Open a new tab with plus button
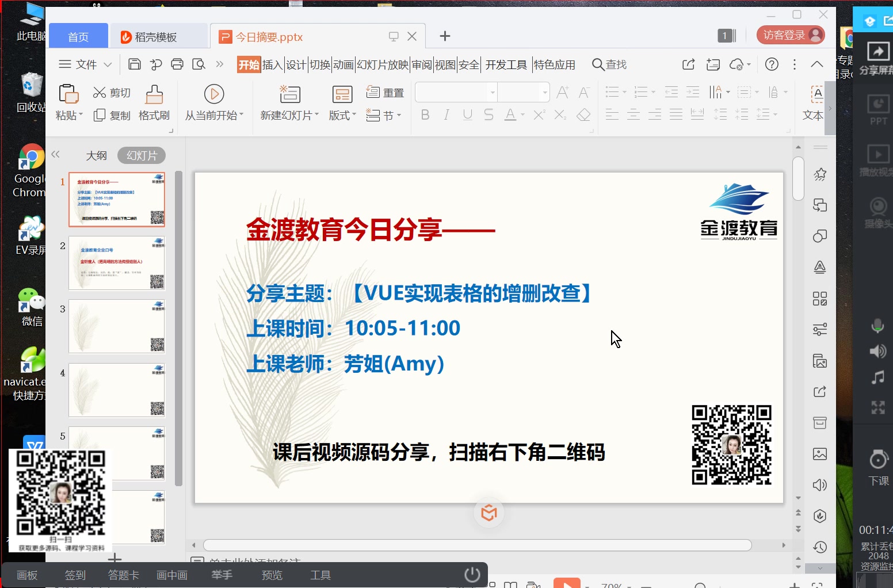 click(x=445, y=36)
